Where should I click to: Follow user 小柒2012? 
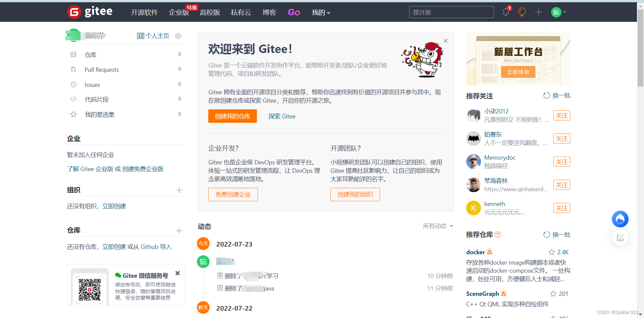562,115
